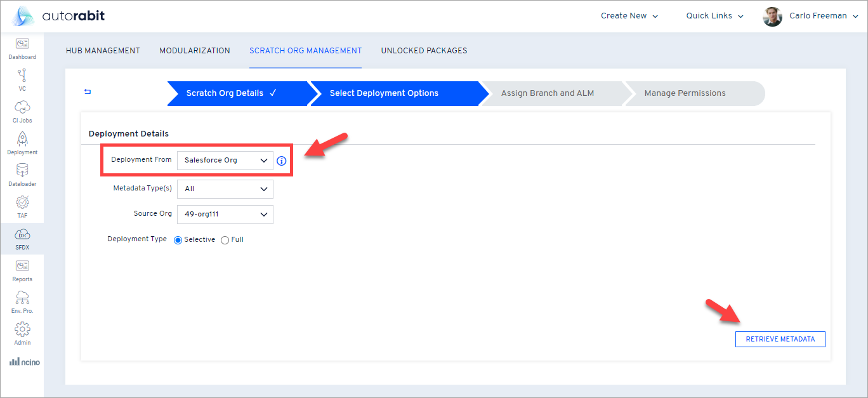The image size is (868, 398).
Task: Click the Admin gear icon in sidebar
Action: 22,333
